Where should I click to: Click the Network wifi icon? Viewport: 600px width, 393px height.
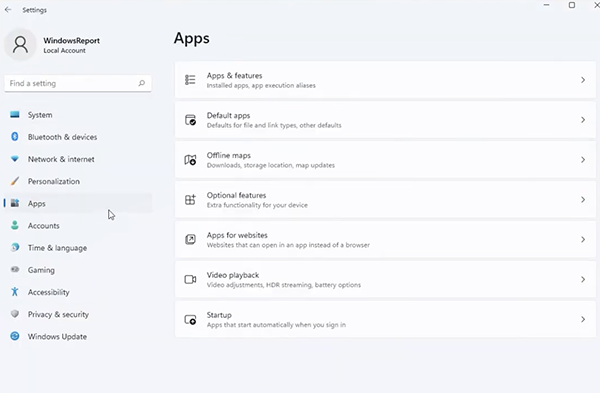click(x=15, y=159)
